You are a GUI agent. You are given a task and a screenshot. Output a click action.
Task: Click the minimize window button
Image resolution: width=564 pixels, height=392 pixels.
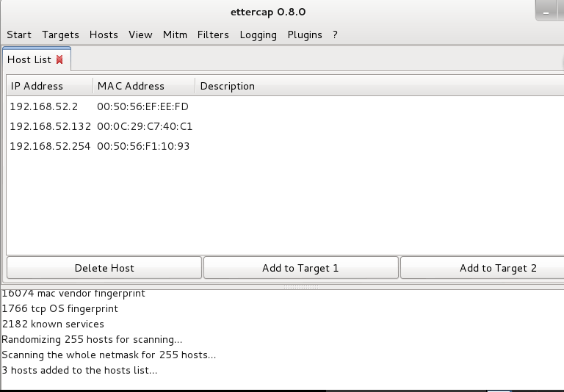point(546,12)
